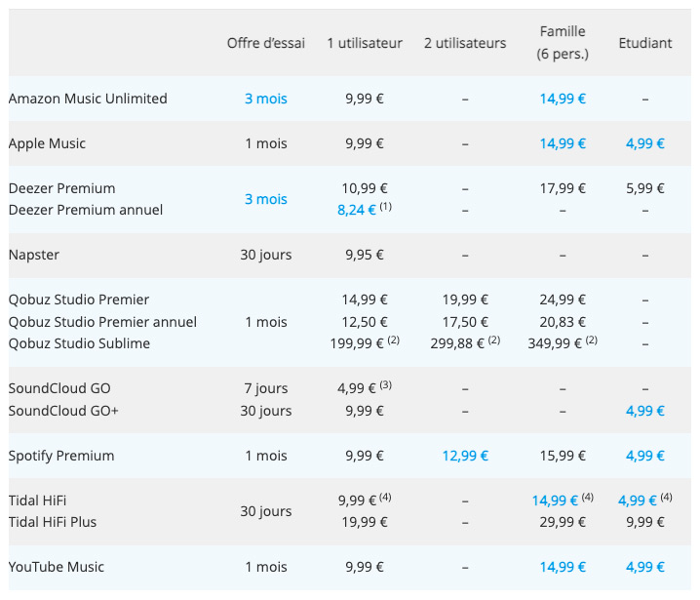Select Qobuz family 24,99 € price
Viewport: 700px width, 600px height.
click(563, 300)
